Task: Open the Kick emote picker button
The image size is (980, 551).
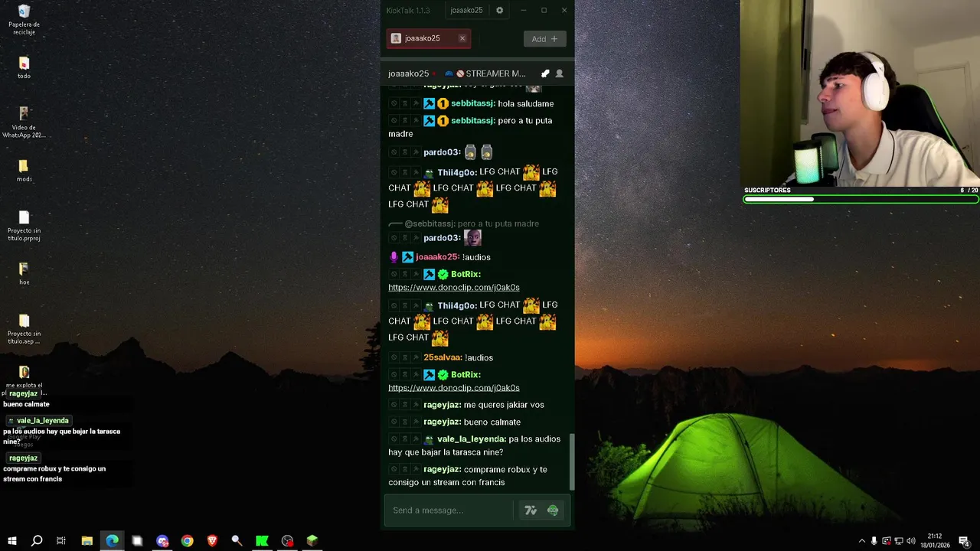Action: click(553, 510)
